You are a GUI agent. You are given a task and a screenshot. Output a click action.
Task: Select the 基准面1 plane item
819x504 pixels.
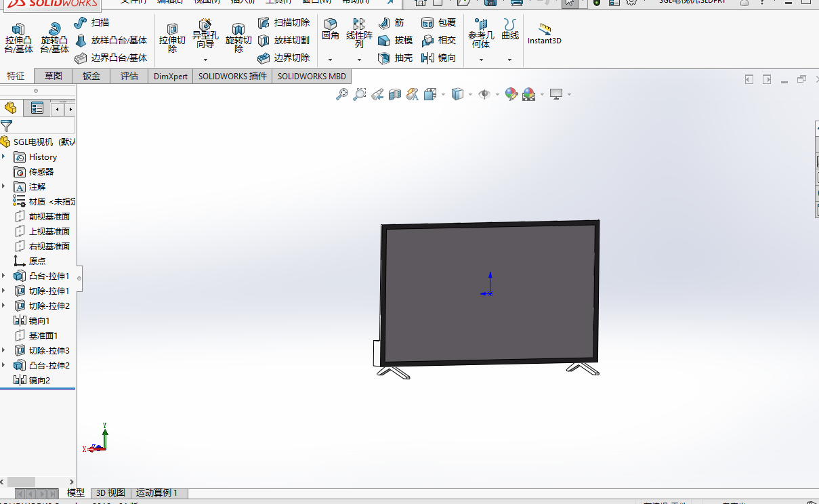[36, 335]
